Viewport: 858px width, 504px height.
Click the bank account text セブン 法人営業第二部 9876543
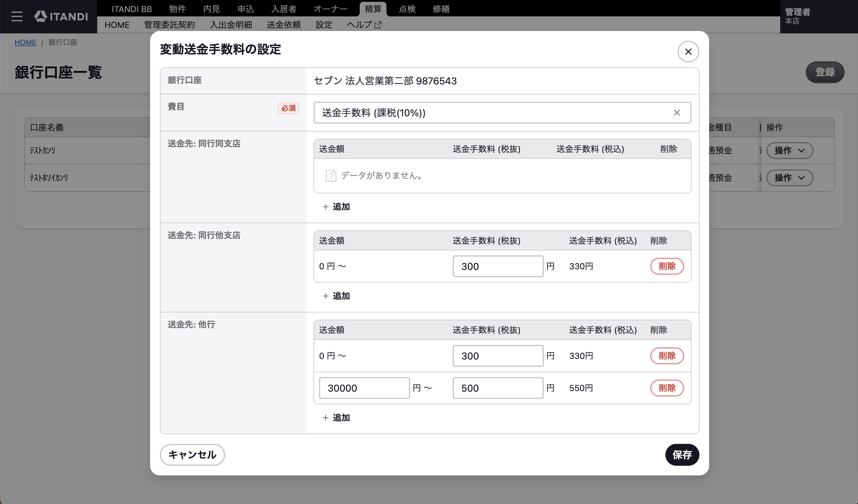pyautogui.click(x=385, y=81)
